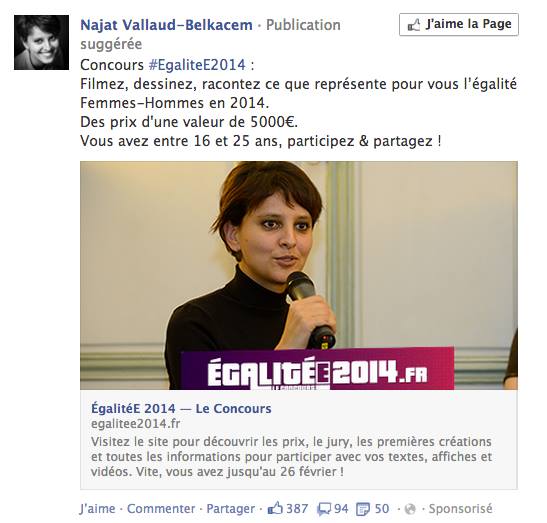Click the 387 likes count
The width and height of the screenshot is (547, 523).
coord(297,508)
